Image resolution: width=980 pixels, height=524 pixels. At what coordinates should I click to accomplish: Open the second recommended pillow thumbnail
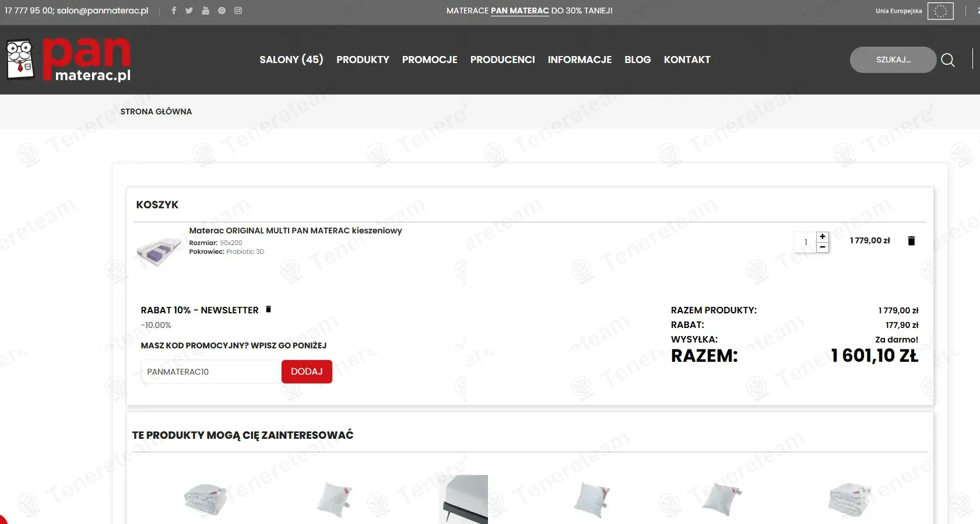[x=334, y=499]
